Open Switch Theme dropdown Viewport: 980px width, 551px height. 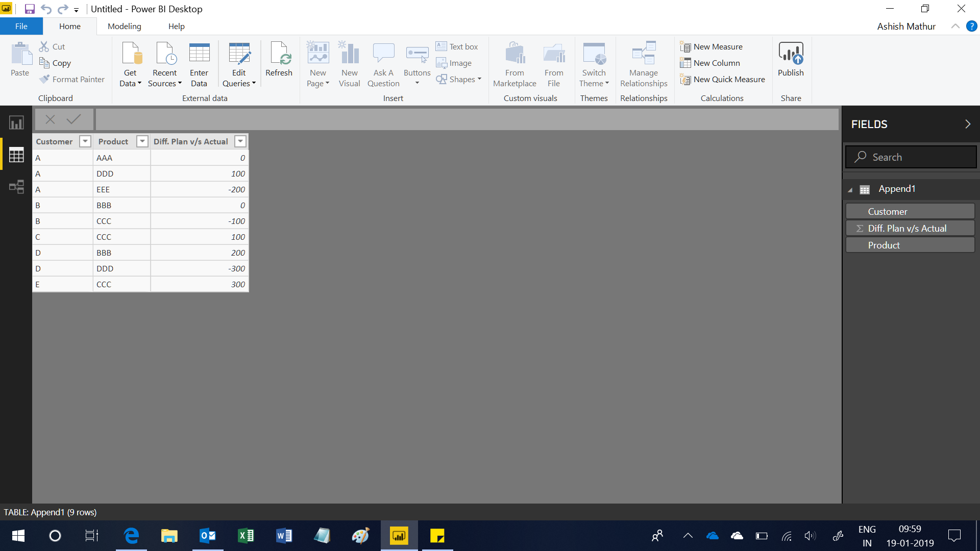click(594, 64)
